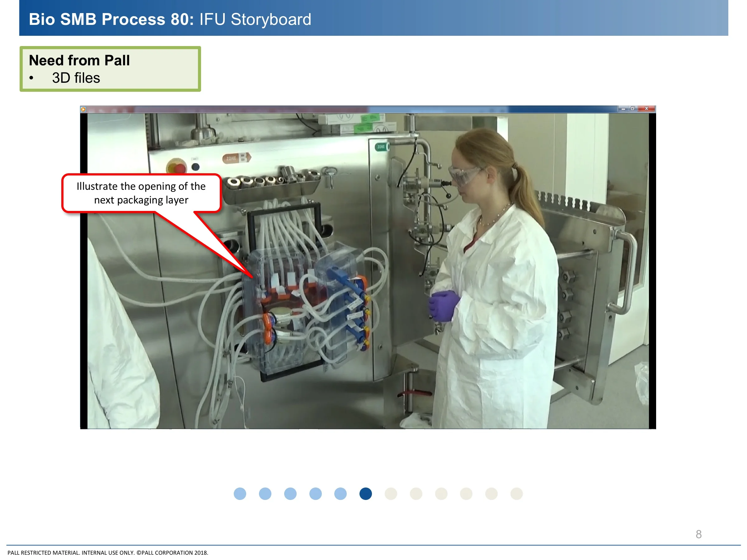The height and width of the screenshot is (560, 747).
Task: Click the '3D files' bullet text
Action: [x=76, y=78]
